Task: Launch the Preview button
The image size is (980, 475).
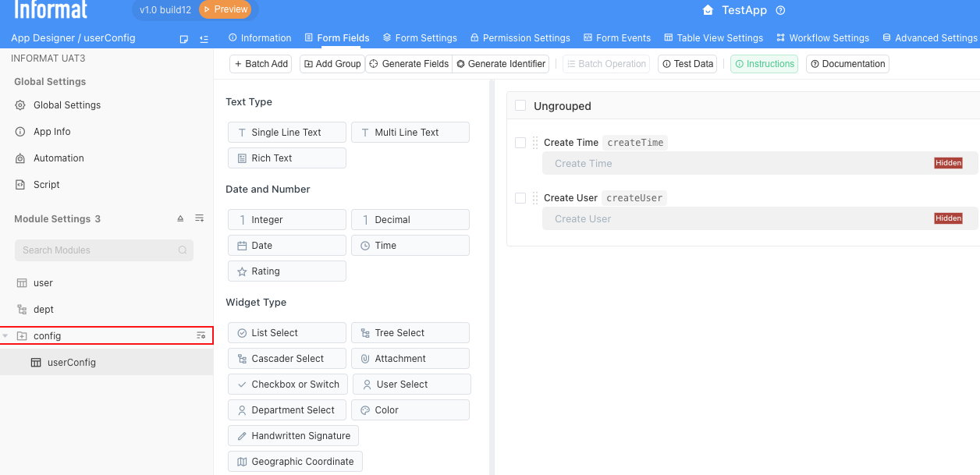Action: 225,10
